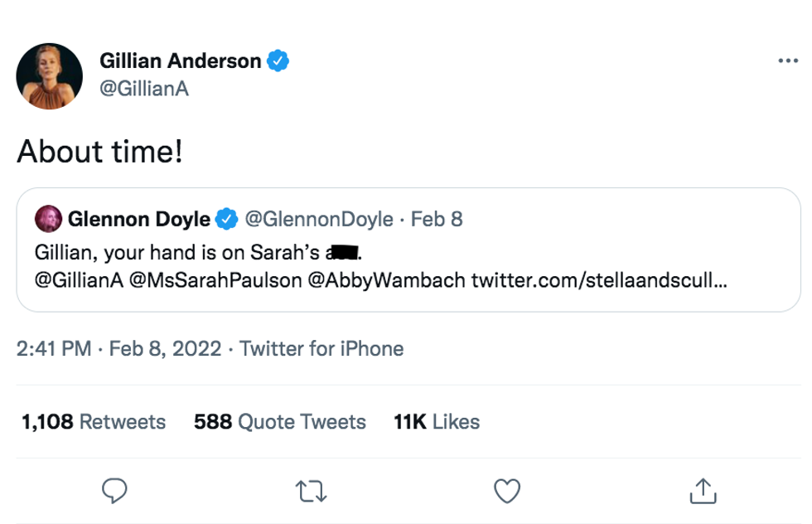
Task: Click the share upload icon
Action: point(703,491)
